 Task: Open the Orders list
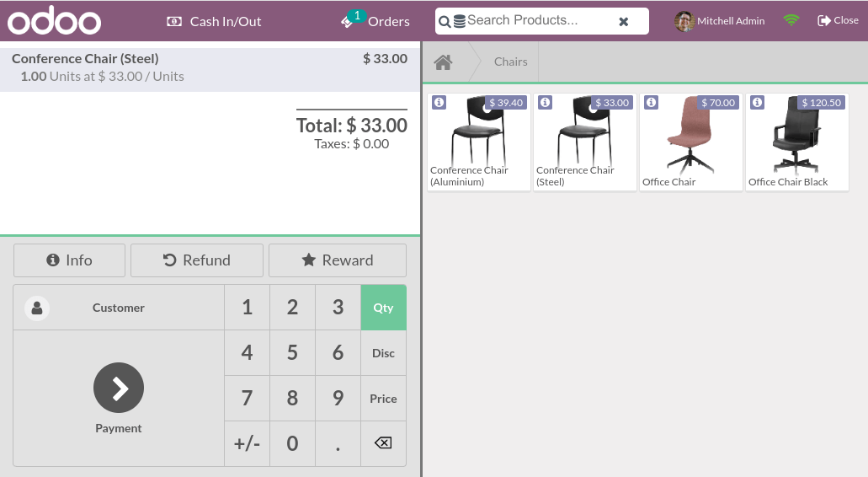coord(375,21)
